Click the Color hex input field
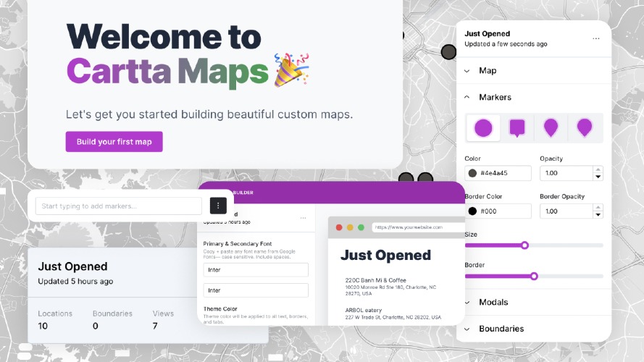Image resolution: width=644 pixels, height=362 pixels. point(498,173)
